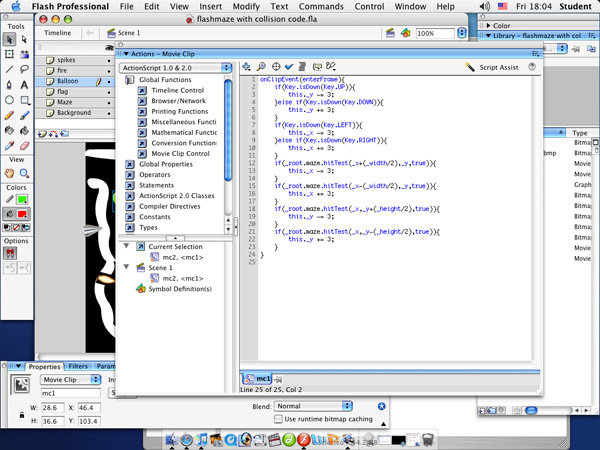Open debug options menu

pos(331,67)
